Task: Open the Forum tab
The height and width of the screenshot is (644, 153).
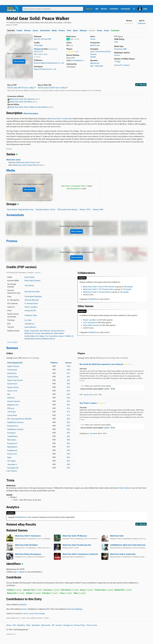Action: coord(106,31)
